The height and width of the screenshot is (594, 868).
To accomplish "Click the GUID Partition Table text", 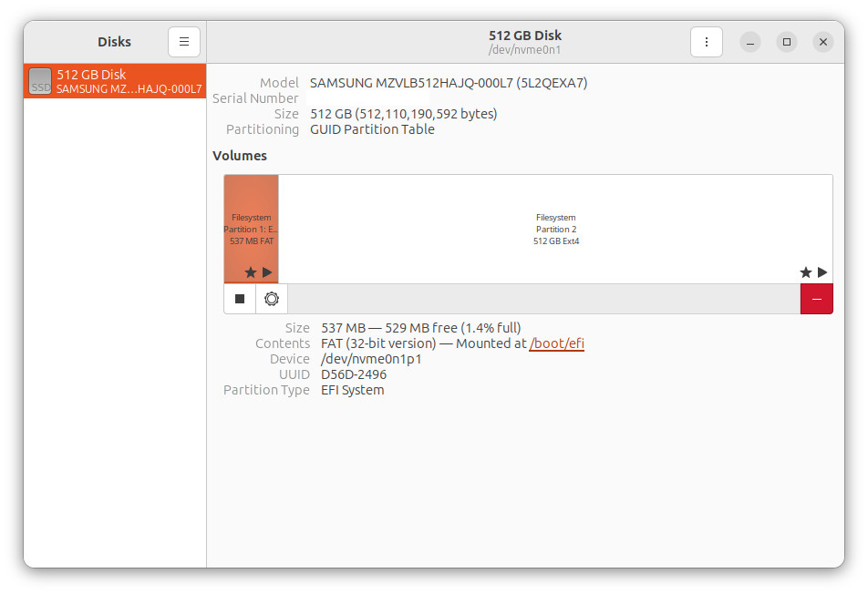I will click(372, 129).
